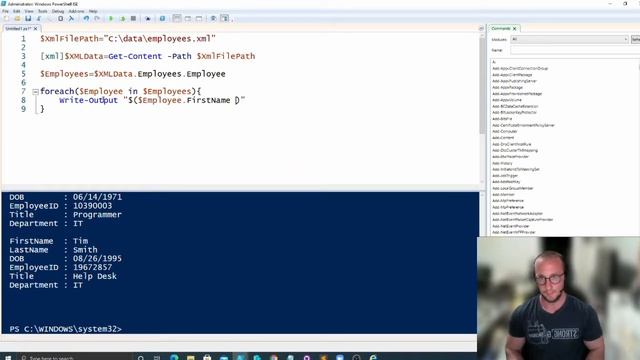Select Add-History in the commands list
The width and height of the screenshot is (640, 360).
tap(502, 163)
